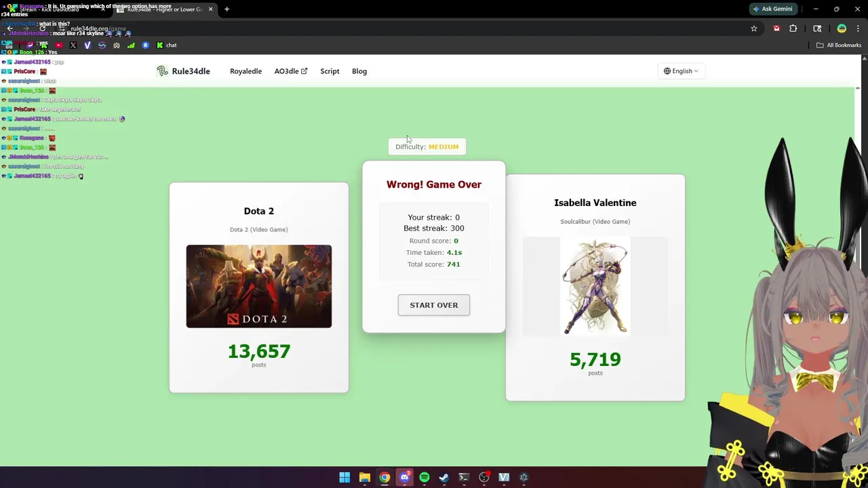868x488 pixels.
Task: Click the Difficulty: MEDIUM label
Action: click(427, 146)
